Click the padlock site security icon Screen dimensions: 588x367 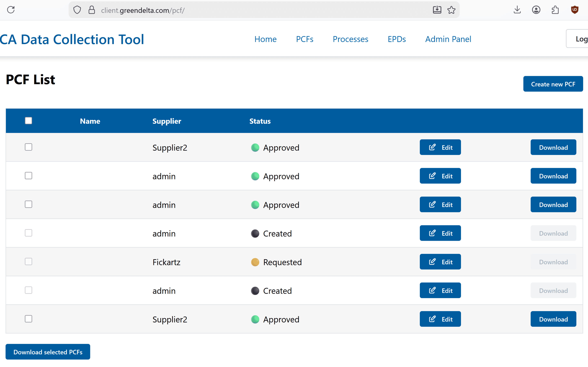[92, 10]
